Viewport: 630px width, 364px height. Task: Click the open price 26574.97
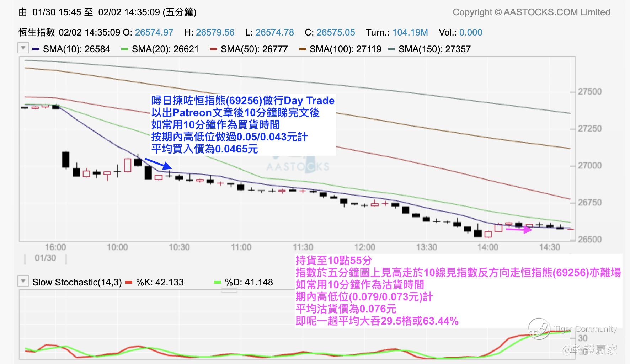click(154, 32)
